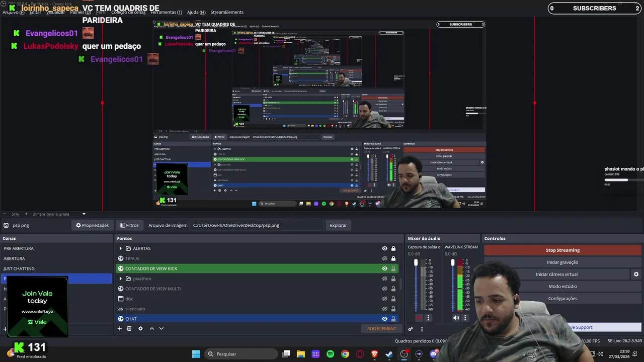Click the Windows Start button

(196, 354)
